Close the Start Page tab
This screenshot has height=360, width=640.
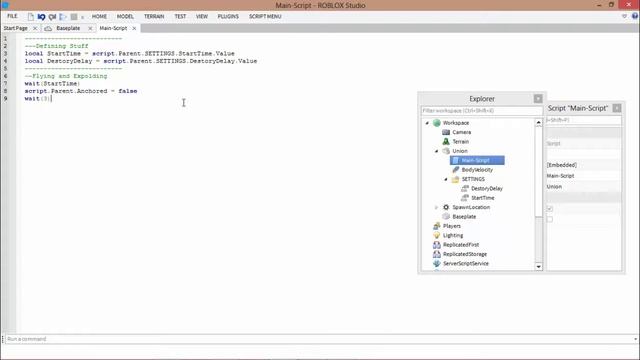[x=35, y=28]
